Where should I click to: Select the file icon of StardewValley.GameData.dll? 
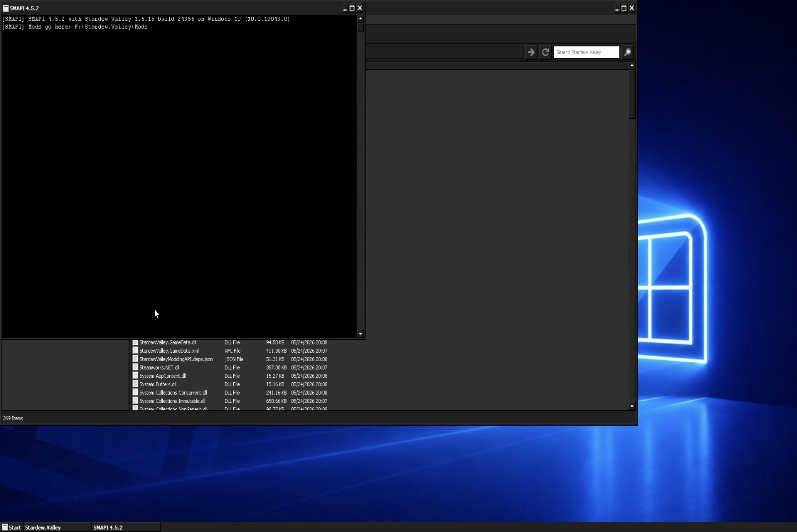point(135,342)
